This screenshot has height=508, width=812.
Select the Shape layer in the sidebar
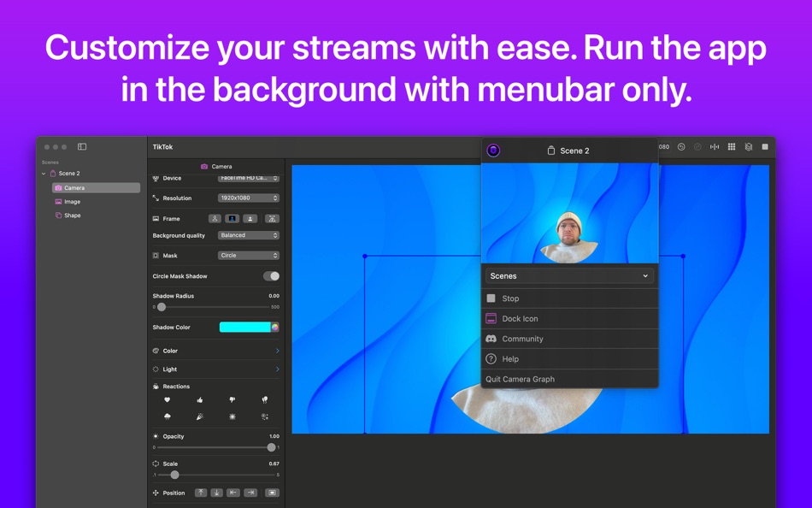click(x=70, y=215)
